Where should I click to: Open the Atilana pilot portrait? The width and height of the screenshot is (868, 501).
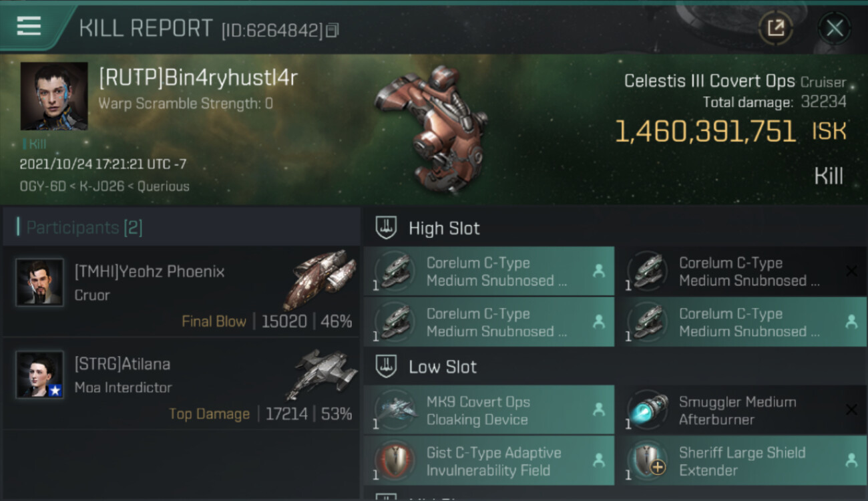click(40, 375)
